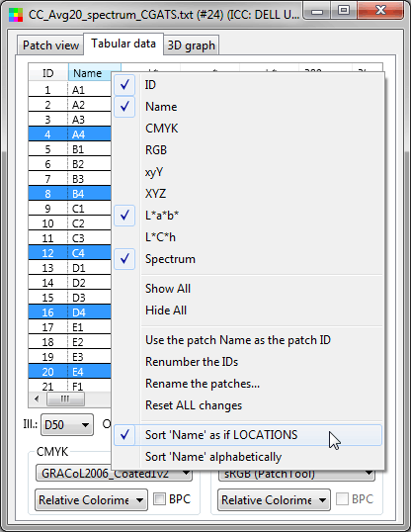Viewport: 411px width, 532px height.
Task: Click the horizontal scrollbar thumb under the table
Action: click(65, 399)
